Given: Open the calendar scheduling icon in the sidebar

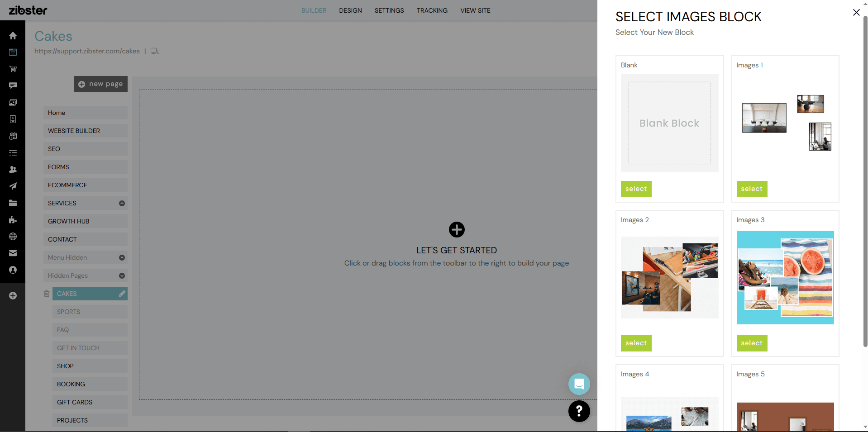Looking at the screenshot, I should 13,136.
